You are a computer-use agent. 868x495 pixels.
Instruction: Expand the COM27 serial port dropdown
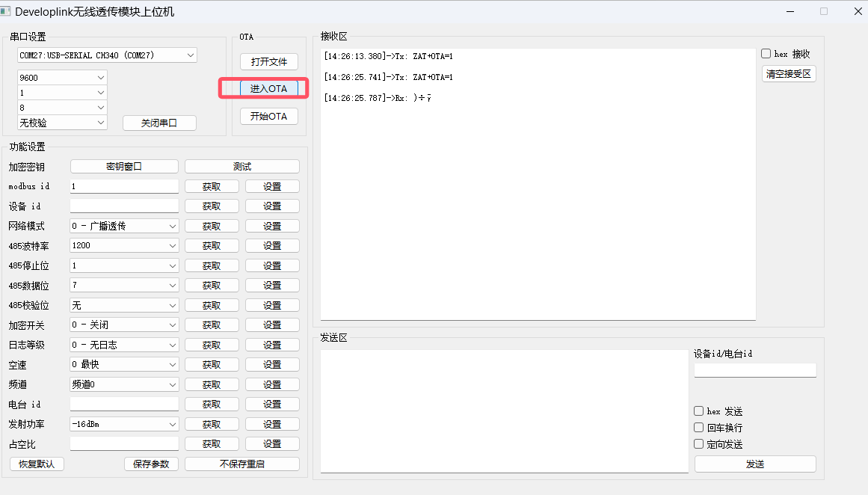(x=107, y=55)
